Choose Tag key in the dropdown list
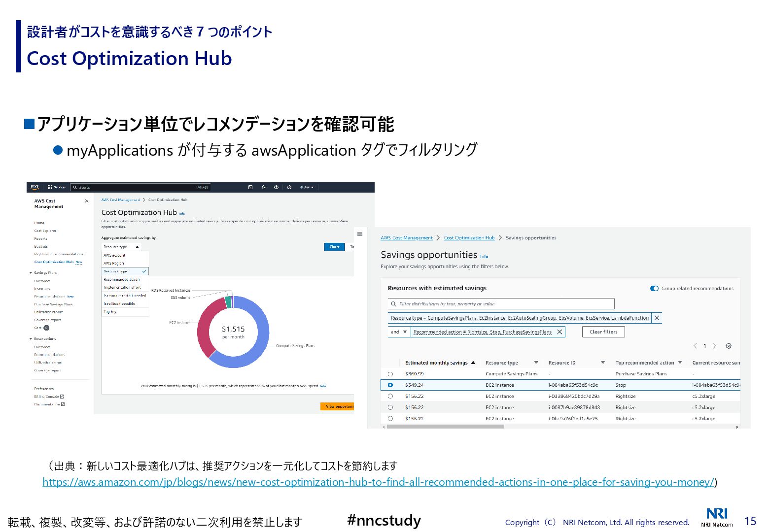 pyautogui.click(x=125, y=311)
